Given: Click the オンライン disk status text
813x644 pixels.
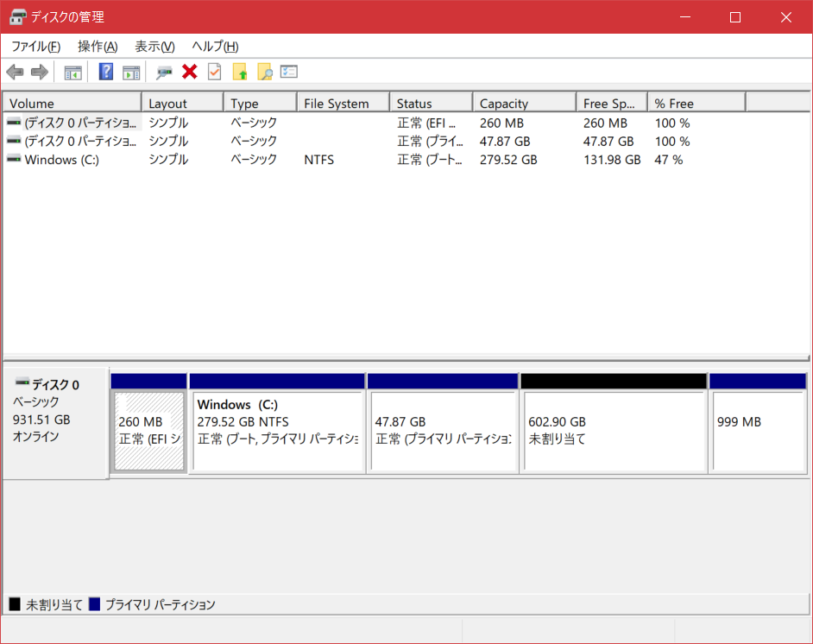Looking at the screenshot, I should click(35, 437).
